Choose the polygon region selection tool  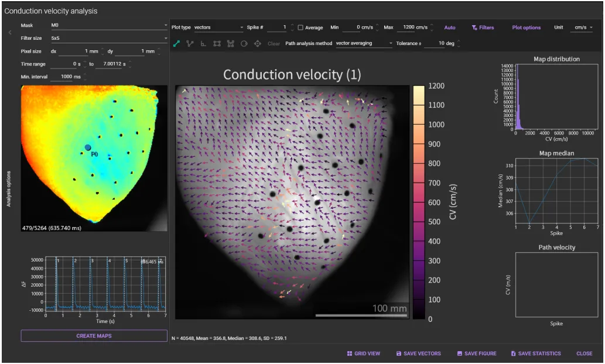(231, 43)
